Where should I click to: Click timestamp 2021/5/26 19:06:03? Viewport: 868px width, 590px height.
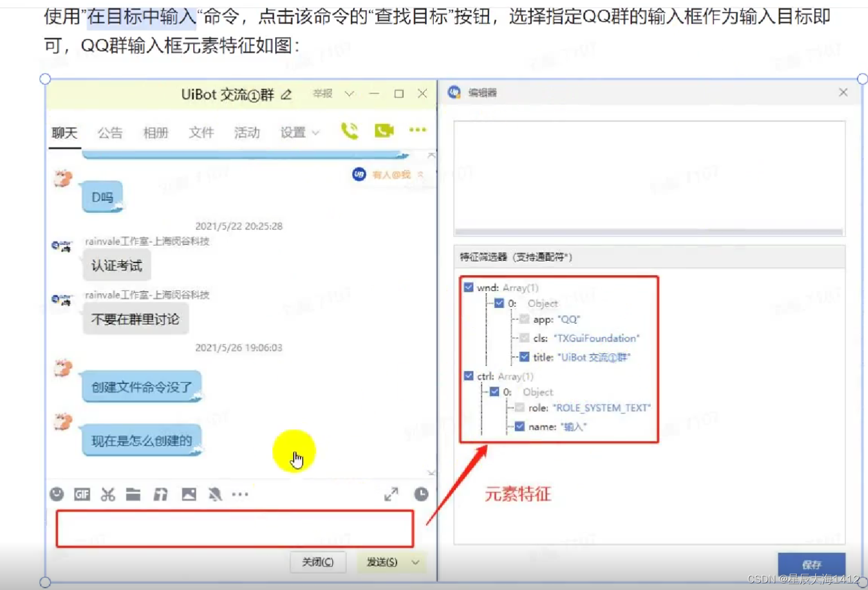click(x=239, y=347)
